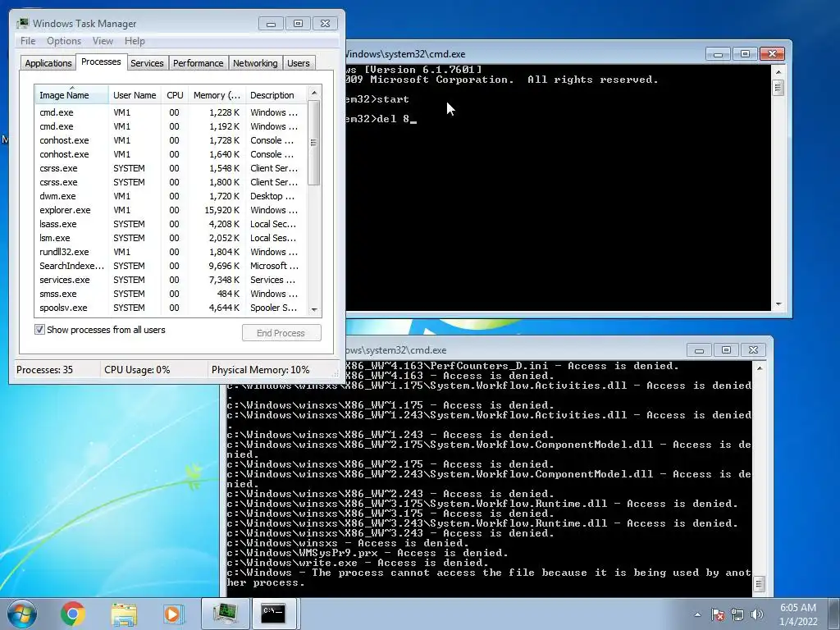This screenshot has width=840, height=630.
Task: Click process list scroll down arrow
Action: pos(314,309)
